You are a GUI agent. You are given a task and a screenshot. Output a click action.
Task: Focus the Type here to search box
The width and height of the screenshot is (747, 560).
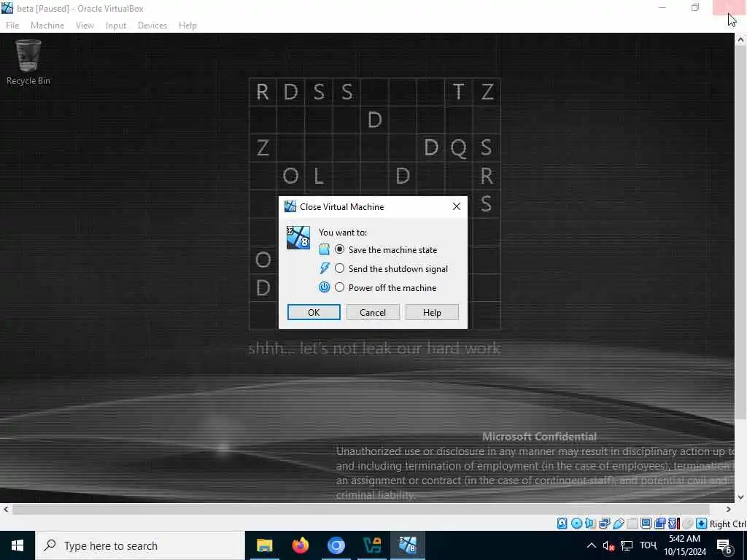(140, 545)
